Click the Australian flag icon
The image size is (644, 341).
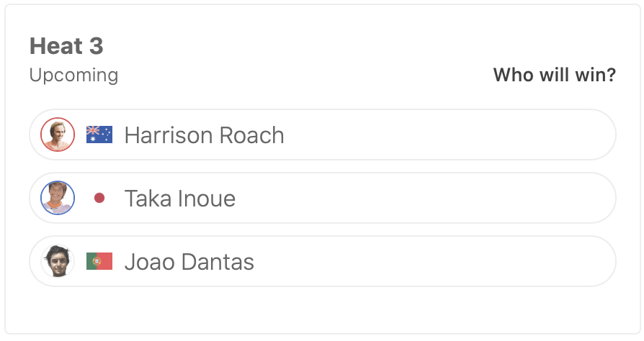pyautogui.click(x=99, y=135)
